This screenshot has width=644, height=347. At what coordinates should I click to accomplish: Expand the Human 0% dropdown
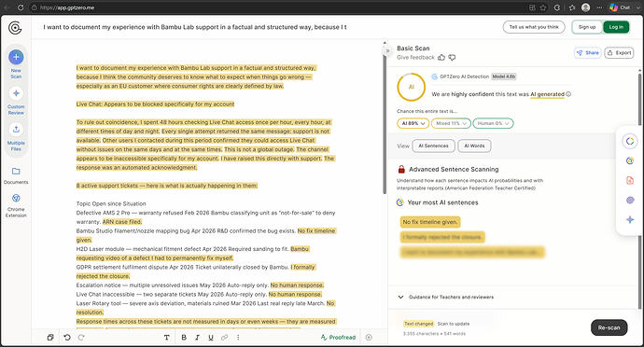coord(494,123)
